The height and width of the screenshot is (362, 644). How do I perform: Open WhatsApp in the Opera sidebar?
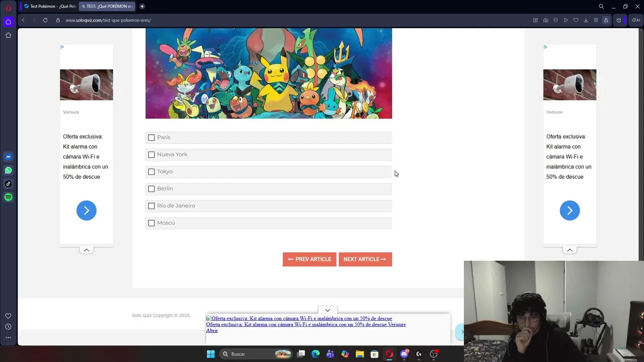pos(8,170)
